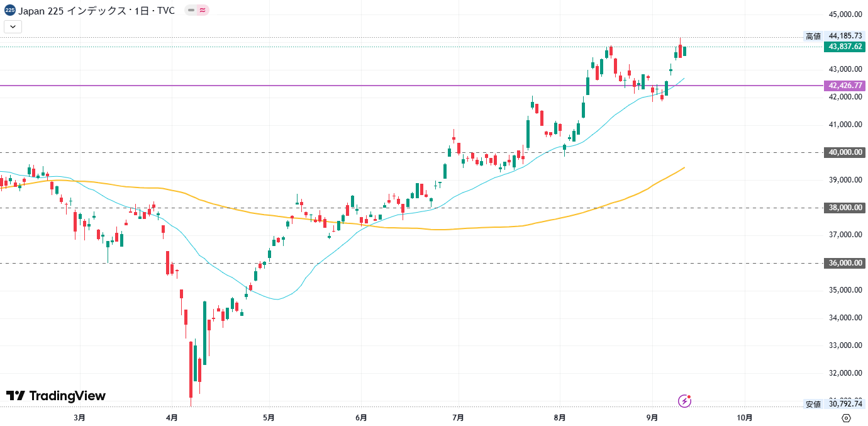Click the 6月 time axis label
This screenshot has height=426, width=868.
361,417
